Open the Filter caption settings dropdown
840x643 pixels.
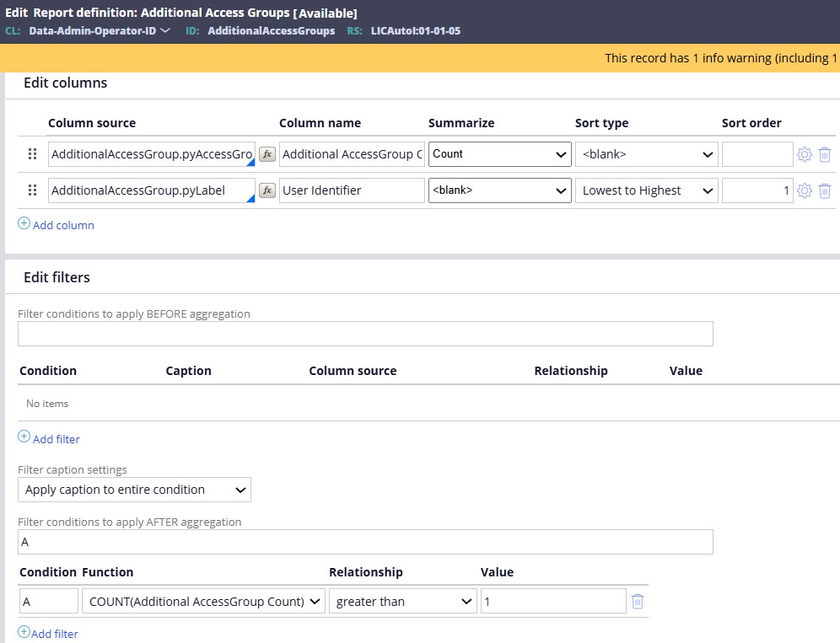(134, 490)
